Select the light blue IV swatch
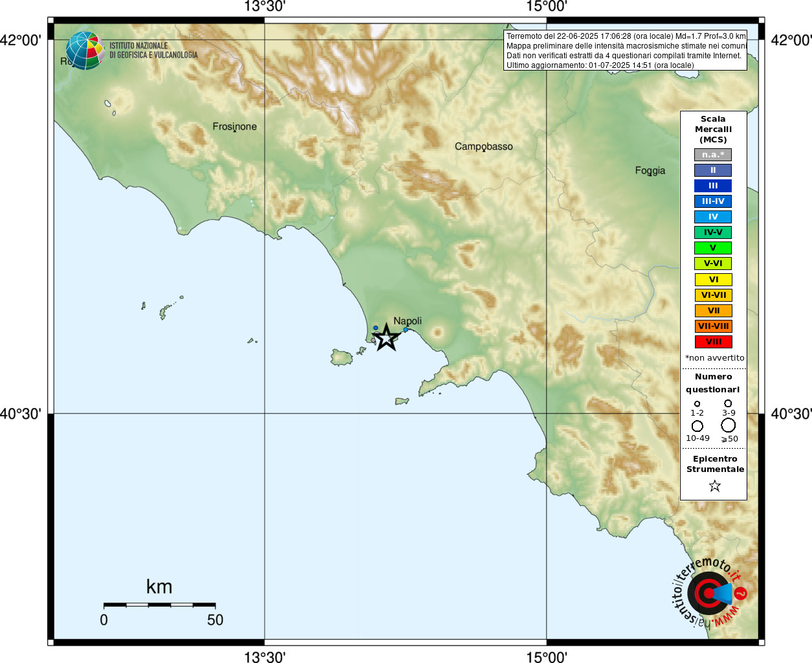The height and width of the screenshot is (663, 812). click(713, 217)
